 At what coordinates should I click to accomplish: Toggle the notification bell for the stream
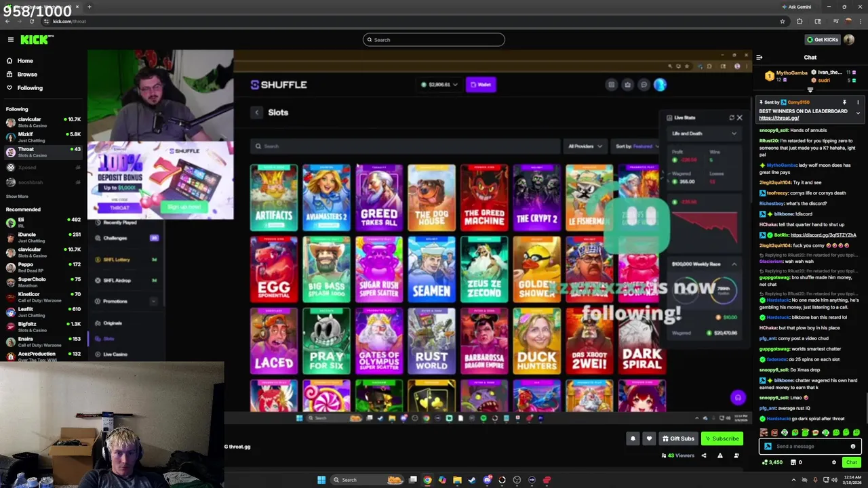(x=633, y=439)
